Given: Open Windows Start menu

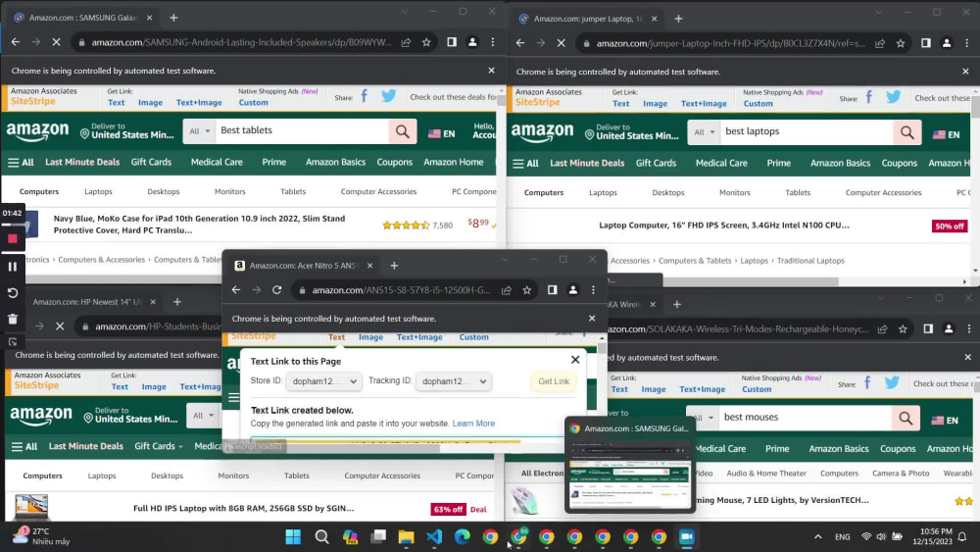Looking at the screenshot, I should click(x=293, y=537).
